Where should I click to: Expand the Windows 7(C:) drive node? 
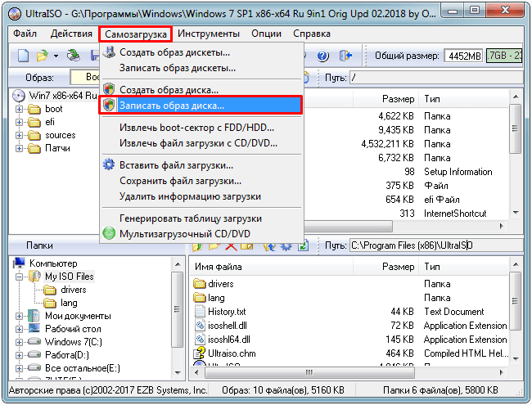tap(20, 342)
